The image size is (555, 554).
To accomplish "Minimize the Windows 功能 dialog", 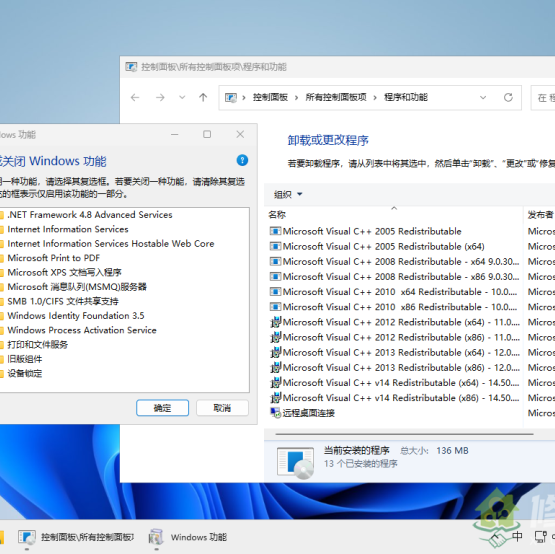I will (x=174, y=135).
